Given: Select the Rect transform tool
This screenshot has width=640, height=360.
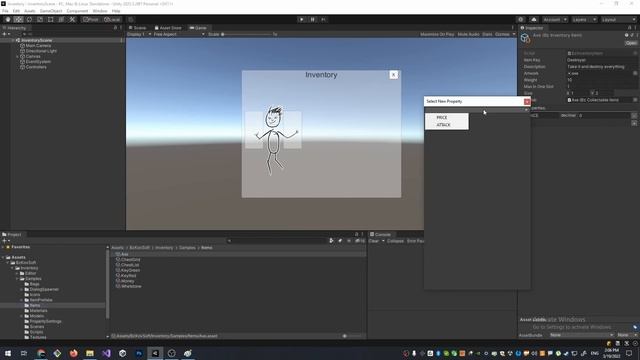Looking at the screenshot, I should (50, 19).
